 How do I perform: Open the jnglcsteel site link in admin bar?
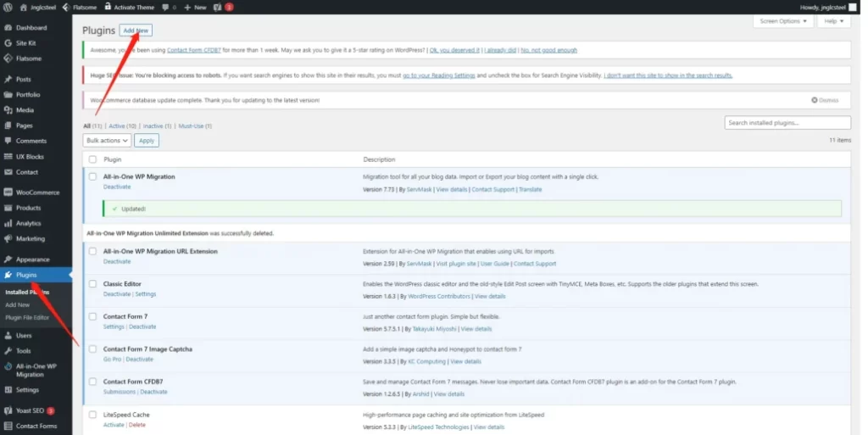pos(38,7)
